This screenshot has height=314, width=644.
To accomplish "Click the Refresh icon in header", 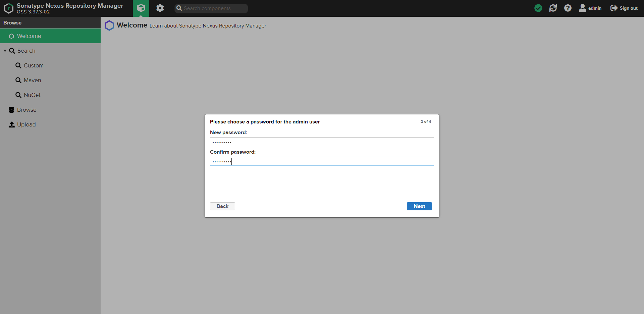I will 553,8.
